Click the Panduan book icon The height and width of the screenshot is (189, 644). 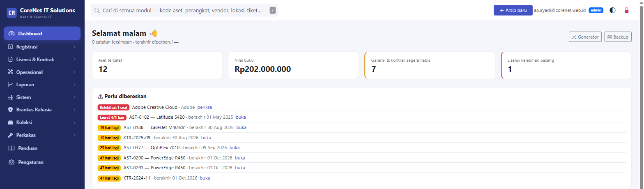point(11,148)
